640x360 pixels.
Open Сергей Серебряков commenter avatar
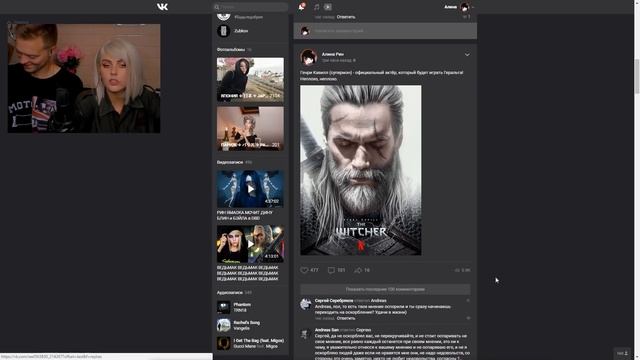[x=305, y=304]
